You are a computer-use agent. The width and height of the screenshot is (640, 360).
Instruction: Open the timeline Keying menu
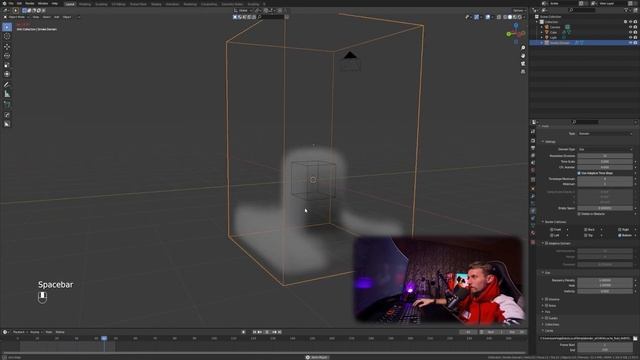36,332
